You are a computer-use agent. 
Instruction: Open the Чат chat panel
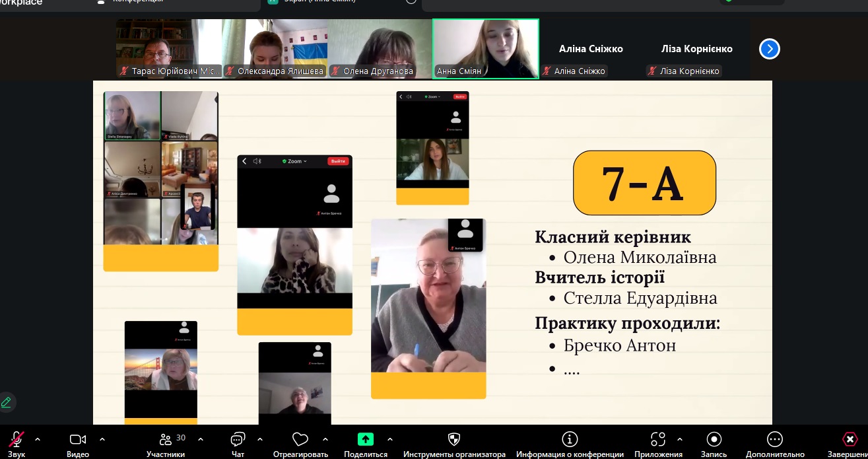(x=238, y=441)
